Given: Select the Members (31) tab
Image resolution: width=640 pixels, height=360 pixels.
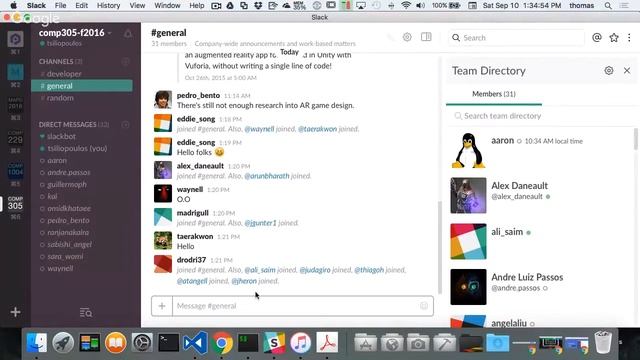Looking at the screenshot, I should tap(494, 94).
